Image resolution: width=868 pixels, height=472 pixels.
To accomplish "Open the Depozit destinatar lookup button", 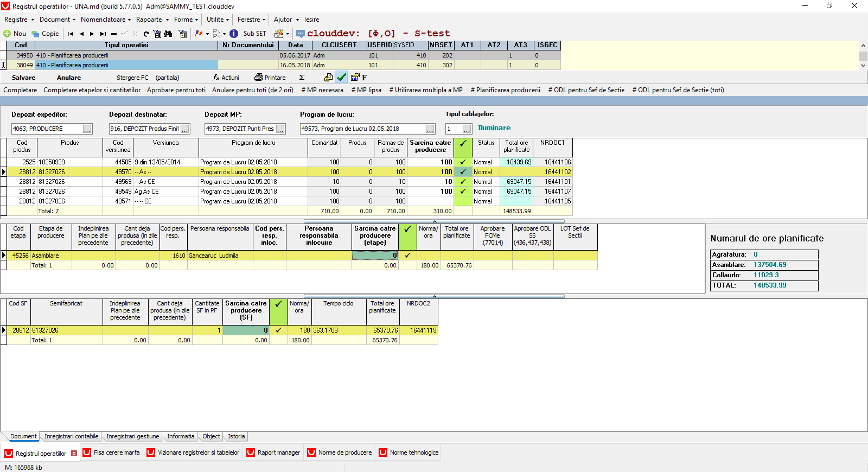I will (185, 129).
